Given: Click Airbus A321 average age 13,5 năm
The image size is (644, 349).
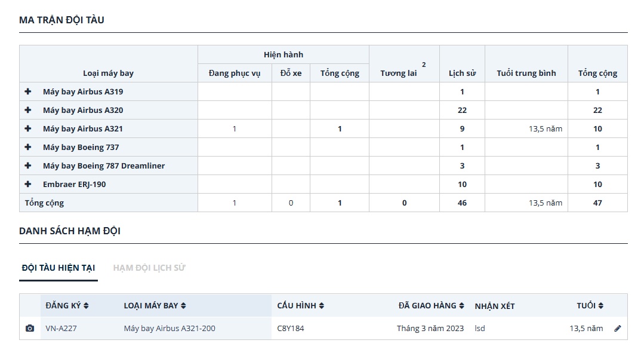Looking at the screenshot, I should coord(546,128).
